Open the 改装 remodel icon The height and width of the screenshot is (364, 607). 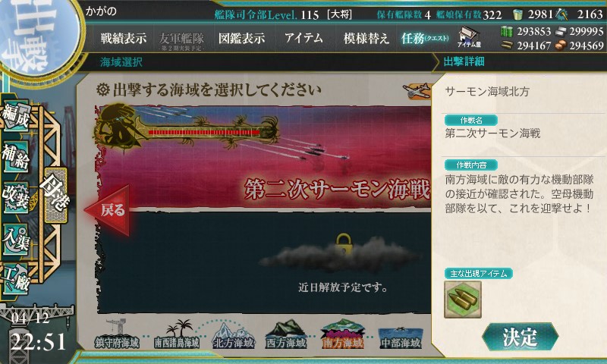16,197
